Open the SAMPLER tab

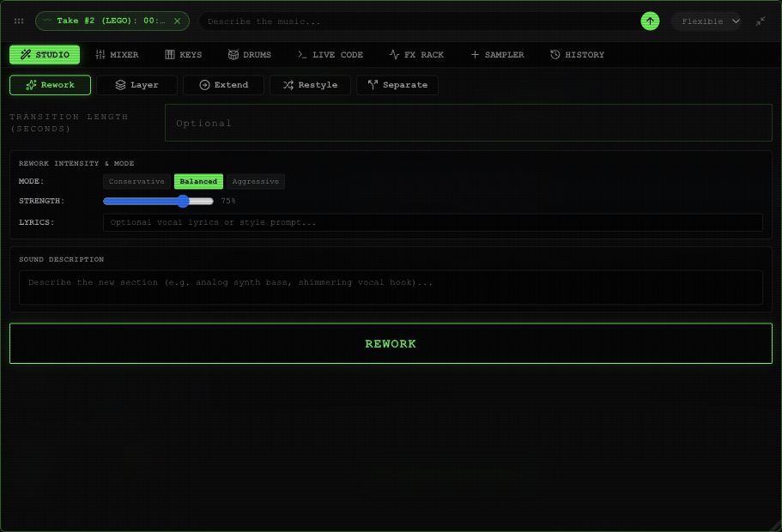coord(497,54)
